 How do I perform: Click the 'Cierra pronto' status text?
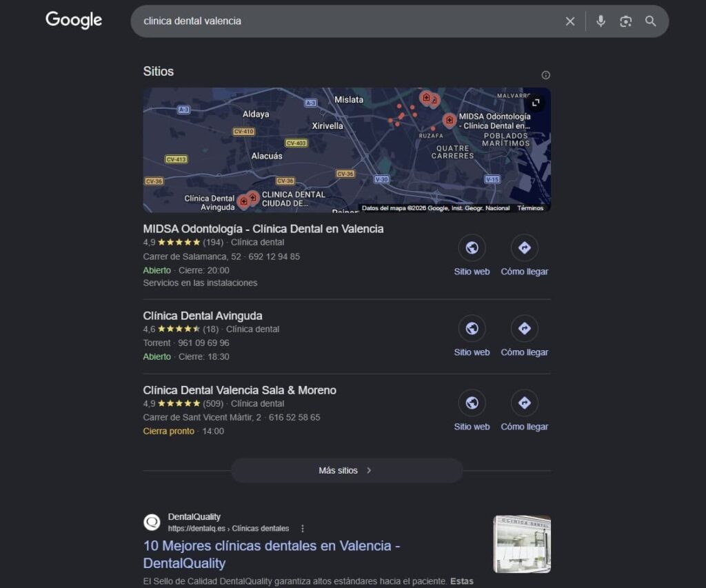coord(169,431)
